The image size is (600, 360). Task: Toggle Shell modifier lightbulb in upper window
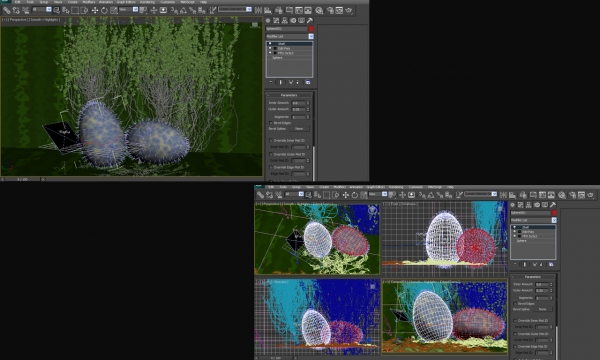(x=270, y=44)
